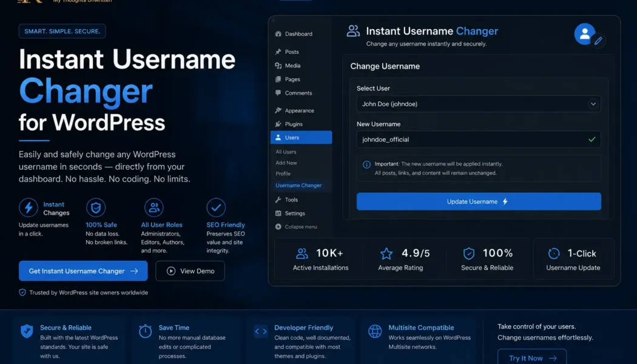The image size is (637, 364).
Task: Click the Comments bubble icon in sidebar
Action: click(278, 93)
